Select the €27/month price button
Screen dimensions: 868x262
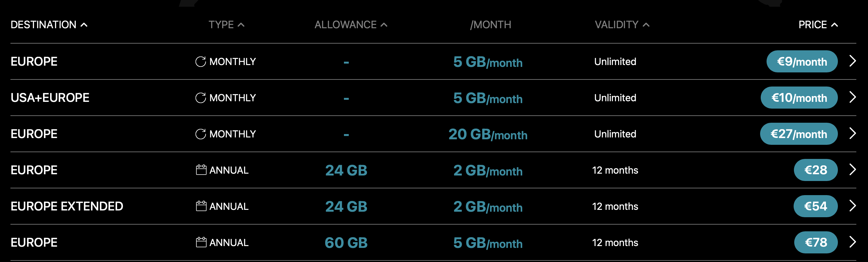pyautogui.click(x=798, y=134)
